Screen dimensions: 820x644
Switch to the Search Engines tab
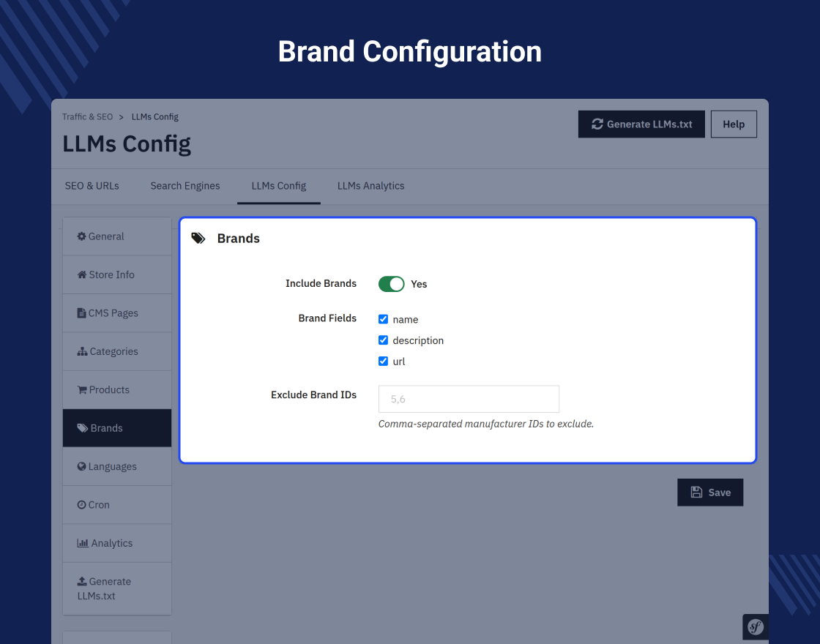tap(185, 186)
